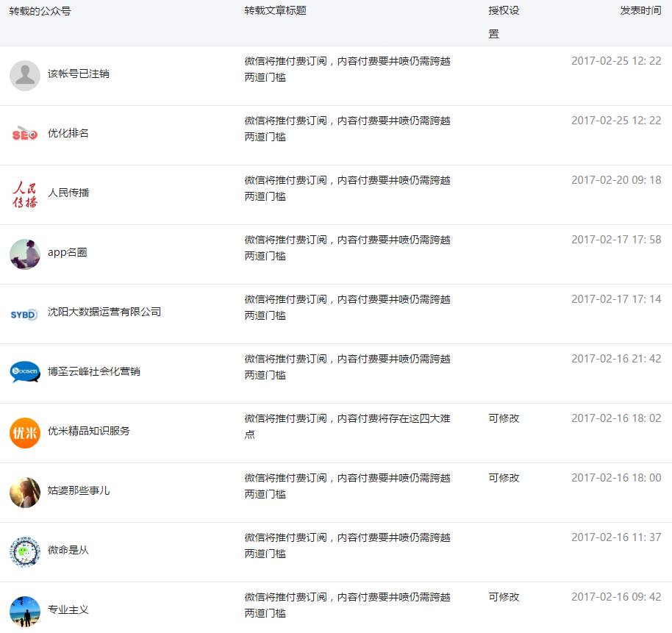
Task: Click the SEO logo for 优化排名
Action: [x=25, y=135]
